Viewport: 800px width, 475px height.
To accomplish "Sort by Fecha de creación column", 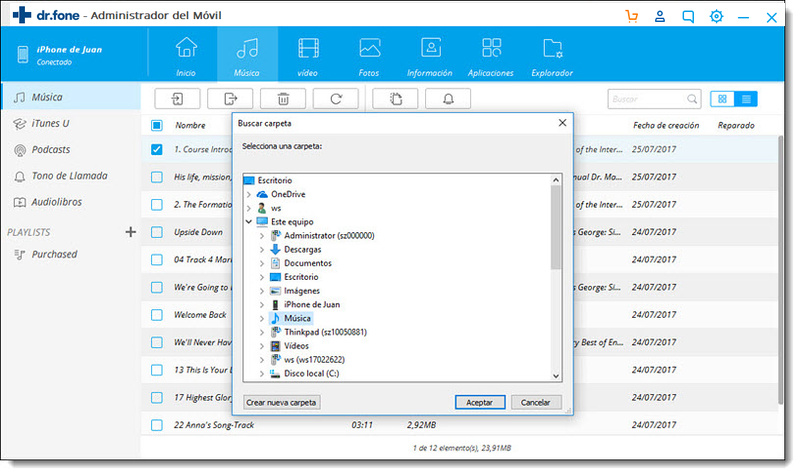I will (x=666, y=126).
